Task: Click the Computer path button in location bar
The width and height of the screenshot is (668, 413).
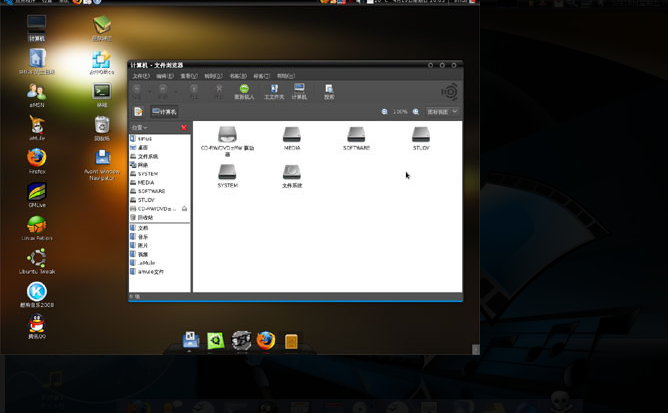Action: coord(165,112)
